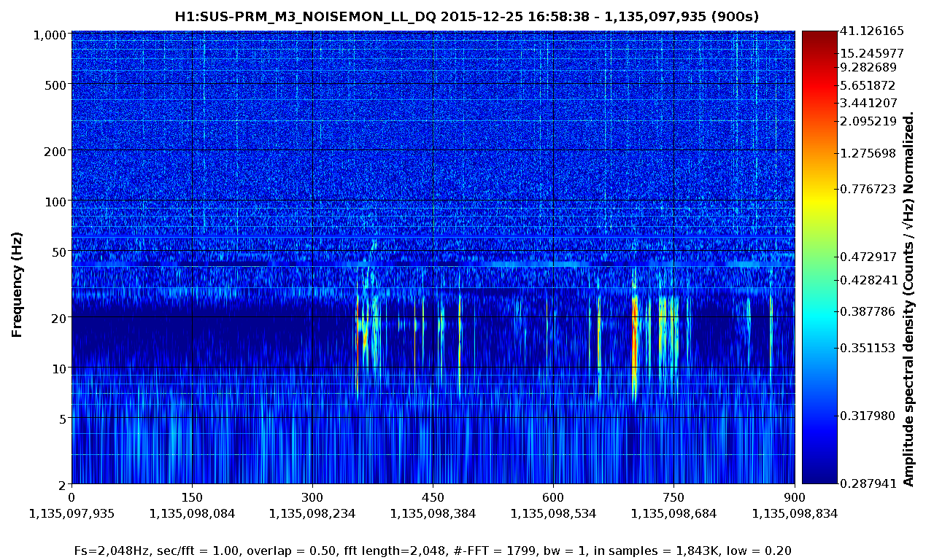The image size is (934, 560).
Task: Click the yellow band of the colorbar
Action: pyautogui.click(x=819, y=201)
